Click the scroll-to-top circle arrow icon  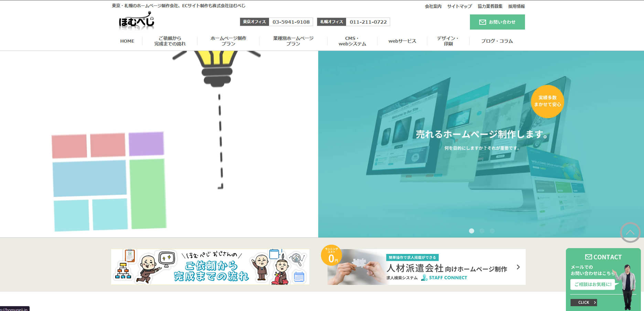(630, 233)
